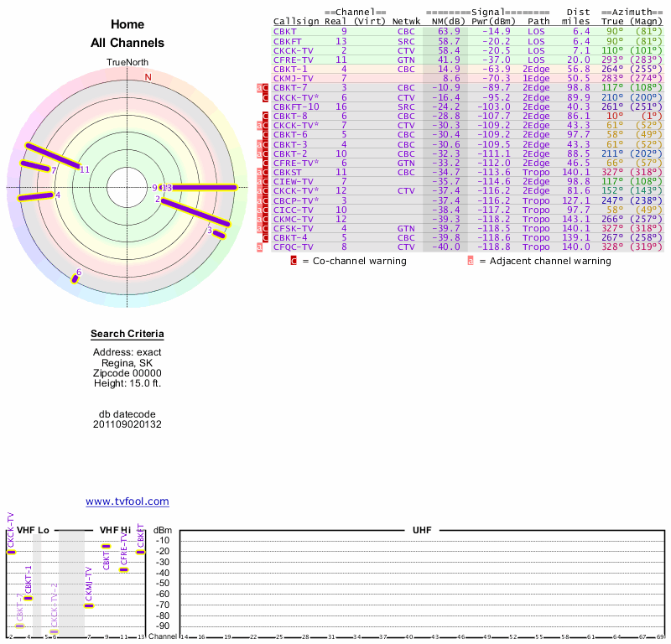
Task: Click the red N north indicator on compass
Action: tap(148, 77)
